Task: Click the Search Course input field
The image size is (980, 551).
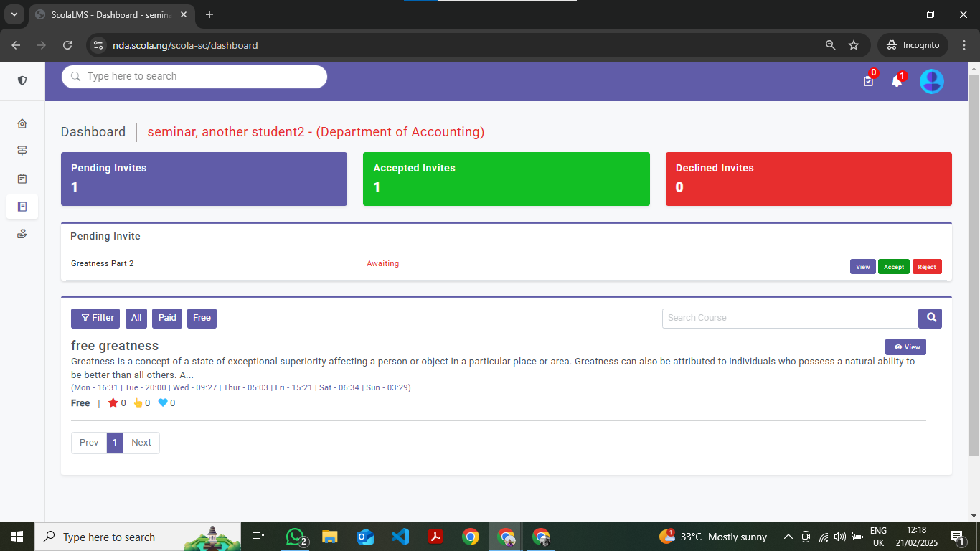Action: pyautogui.click(x=790, y=318)
